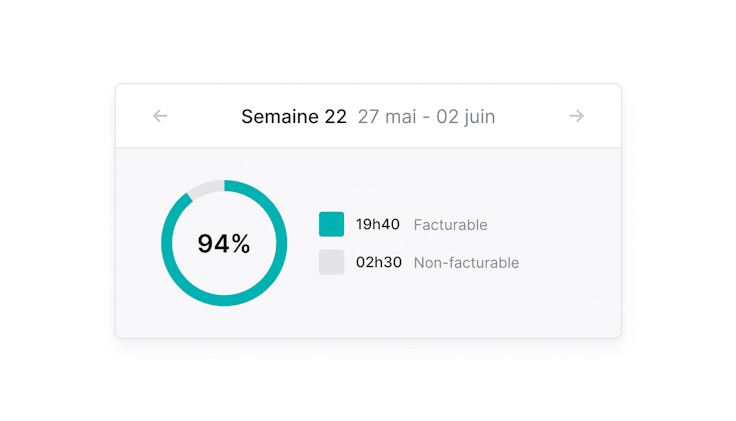736x421 pixels.
Task: Click the 02 juin end date
Action: tap(465, 117)
